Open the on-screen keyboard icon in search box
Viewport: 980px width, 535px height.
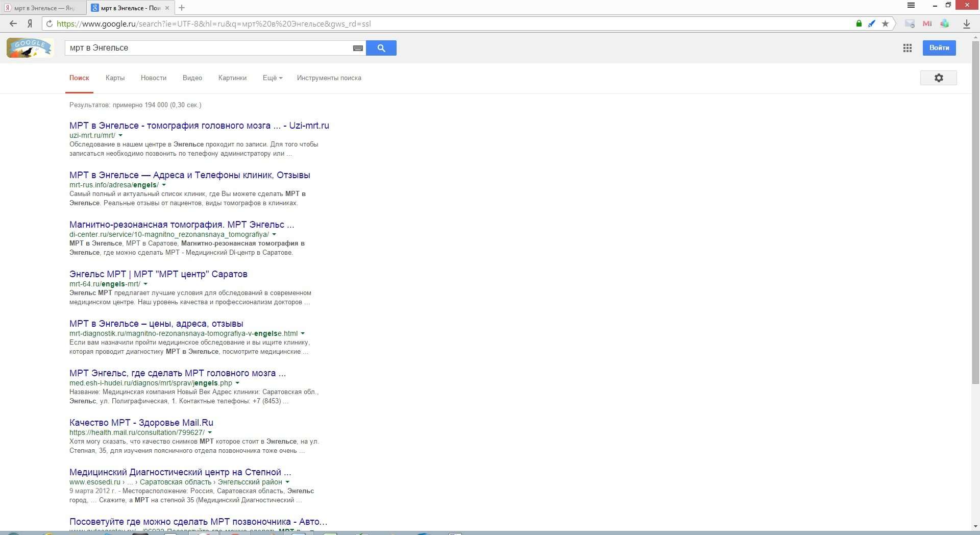(x=358, y=48)
